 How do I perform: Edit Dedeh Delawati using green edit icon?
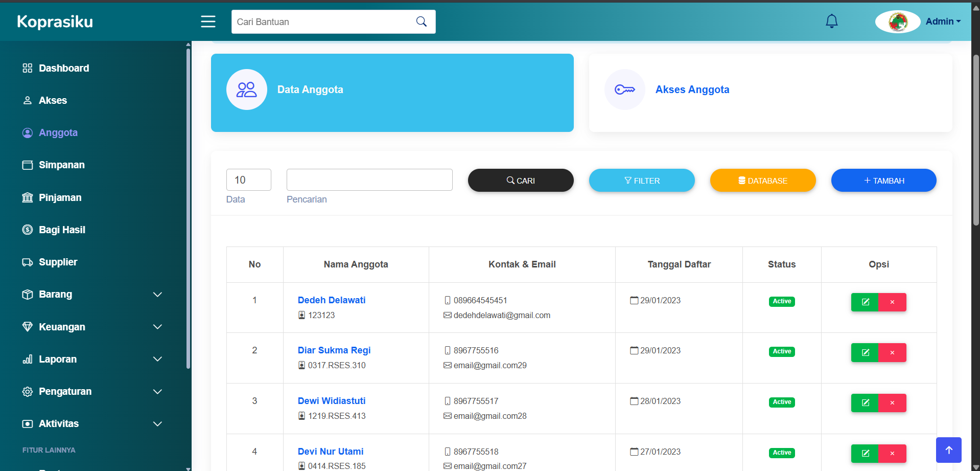tap(865, 302)
